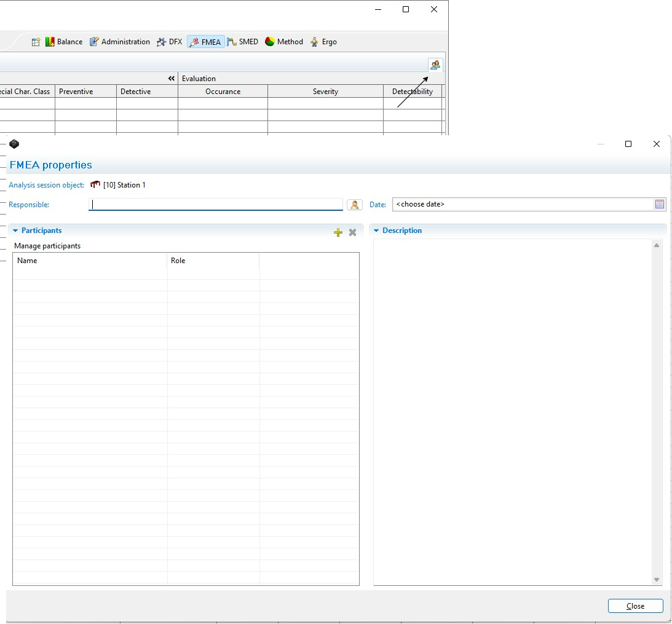Click the Station 1 object icon
This screenshot has height=624, width=672.
tap(95, 185)
